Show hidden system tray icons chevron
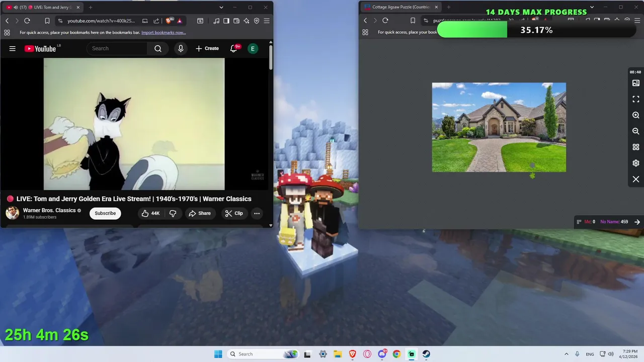The width and height of the screenshot is (644, 362). [x=566, y=354]
